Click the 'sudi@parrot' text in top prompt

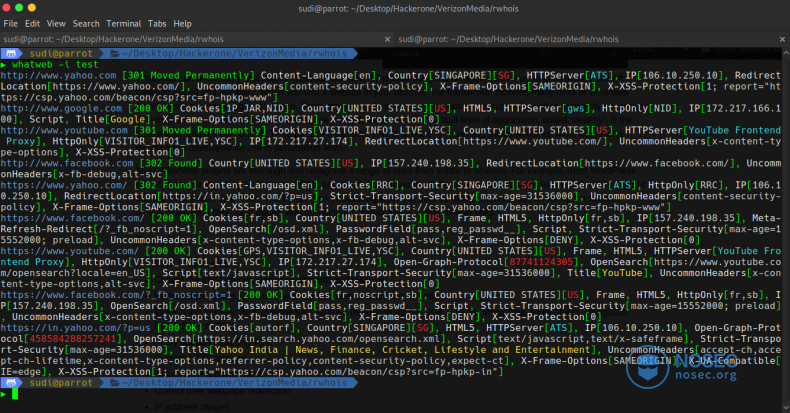61,53
